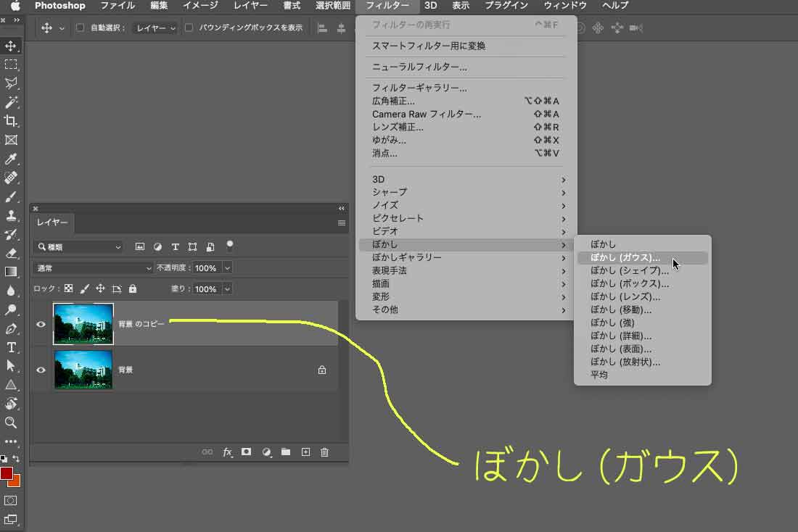Select Camera Raw フィルター... menu item
This screenshot has width=798, height=532.
[466, 114]
